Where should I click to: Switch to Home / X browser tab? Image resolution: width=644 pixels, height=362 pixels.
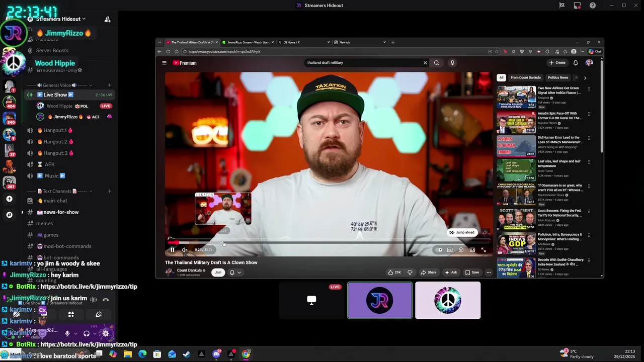[304, 42]
